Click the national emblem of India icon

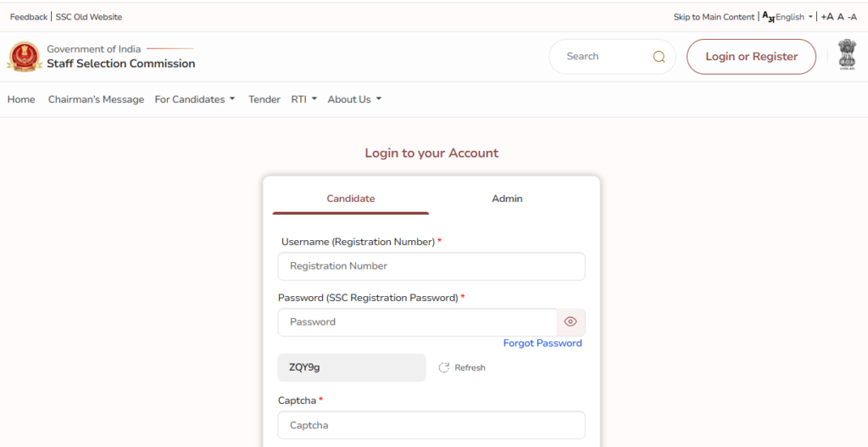click(x=847, y=55)
